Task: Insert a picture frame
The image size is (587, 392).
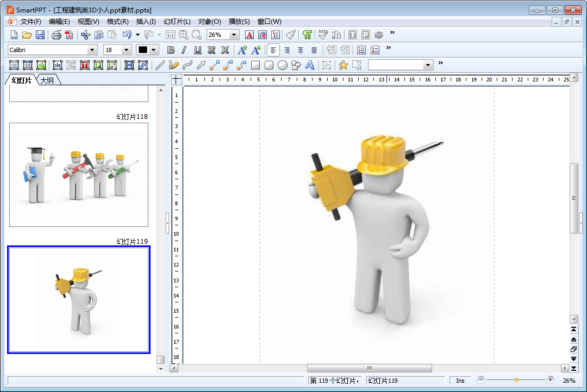Action: point(41,65)
